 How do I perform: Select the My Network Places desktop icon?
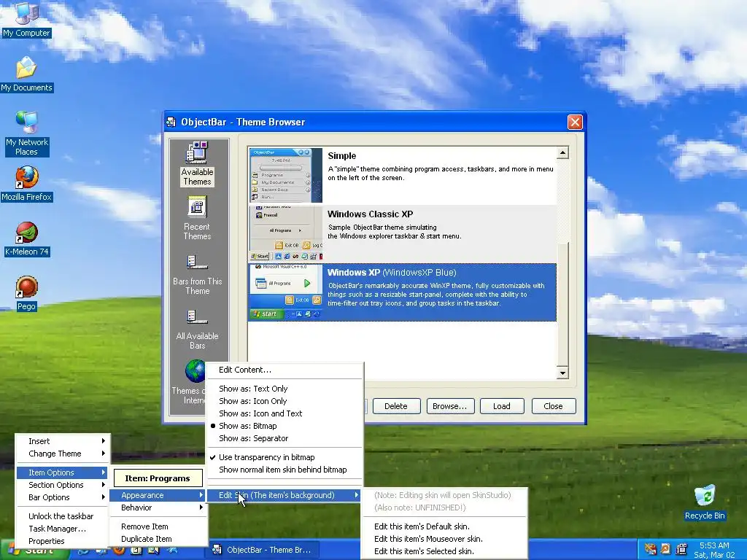pos(26,133)
